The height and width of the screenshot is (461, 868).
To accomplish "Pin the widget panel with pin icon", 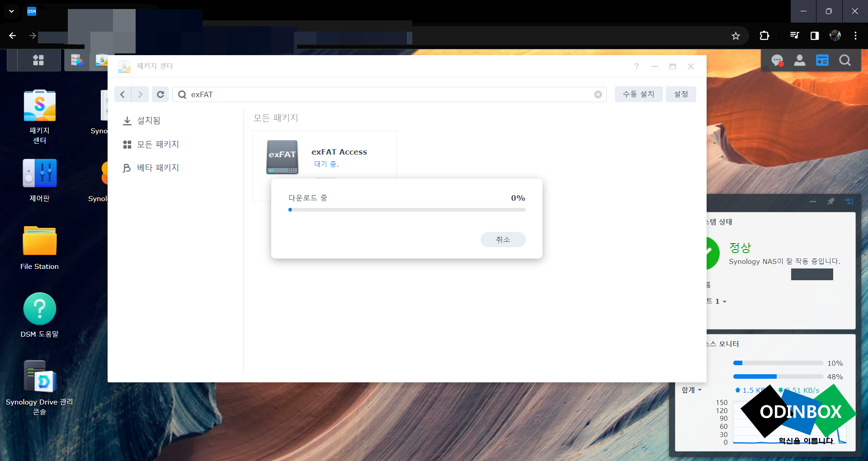I will tap(831, 202).
